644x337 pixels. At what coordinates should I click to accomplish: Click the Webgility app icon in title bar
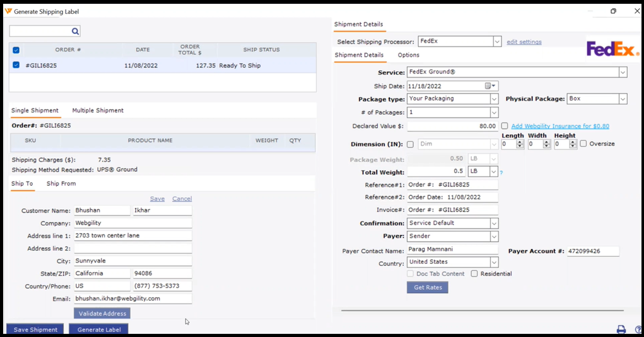(x=8, y=11)
